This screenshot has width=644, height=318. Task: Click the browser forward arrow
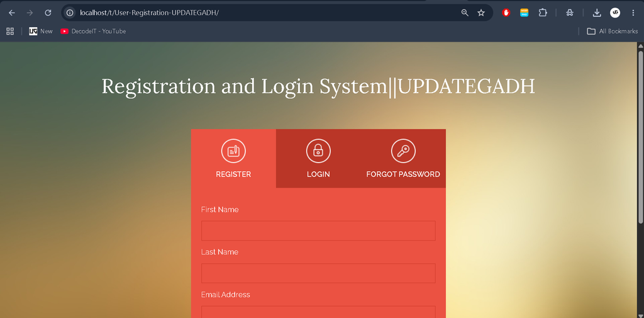(x=30, y=13)
